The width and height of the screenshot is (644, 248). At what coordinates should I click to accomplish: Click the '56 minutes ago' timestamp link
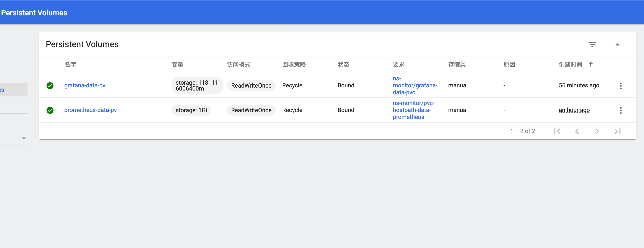tap(579, 85)
